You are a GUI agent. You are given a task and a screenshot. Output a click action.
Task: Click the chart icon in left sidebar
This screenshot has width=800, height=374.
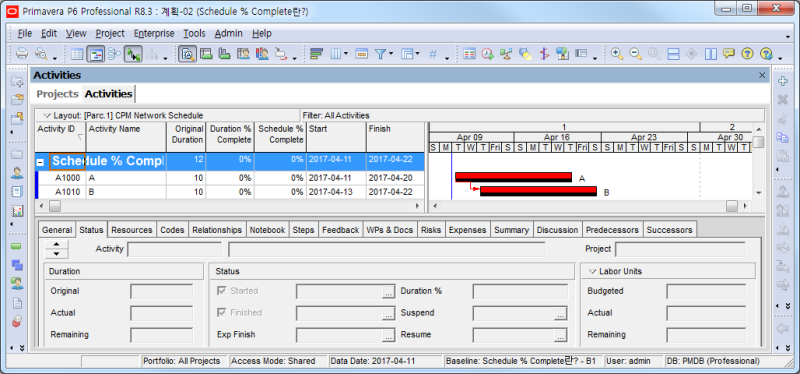point(17,210)
